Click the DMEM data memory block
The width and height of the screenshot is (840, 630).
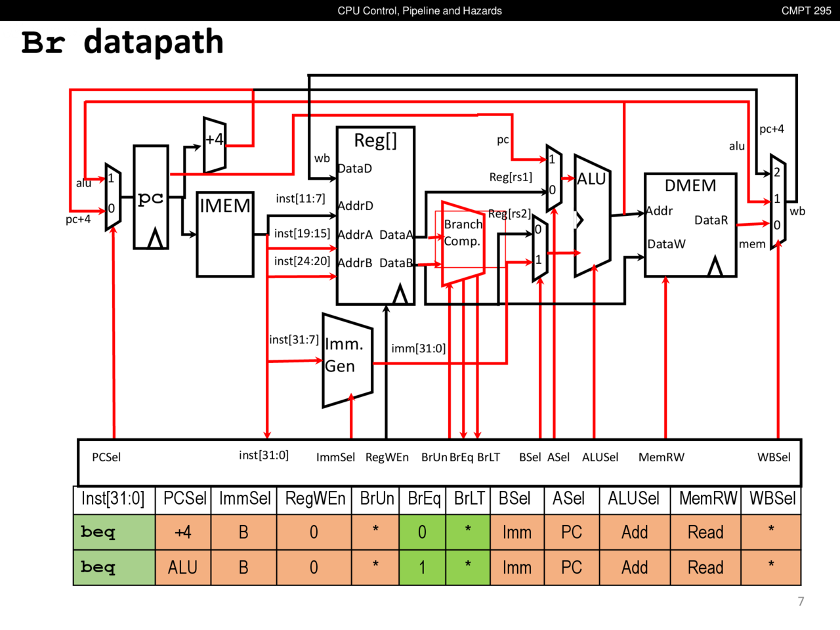click(690, 224)
